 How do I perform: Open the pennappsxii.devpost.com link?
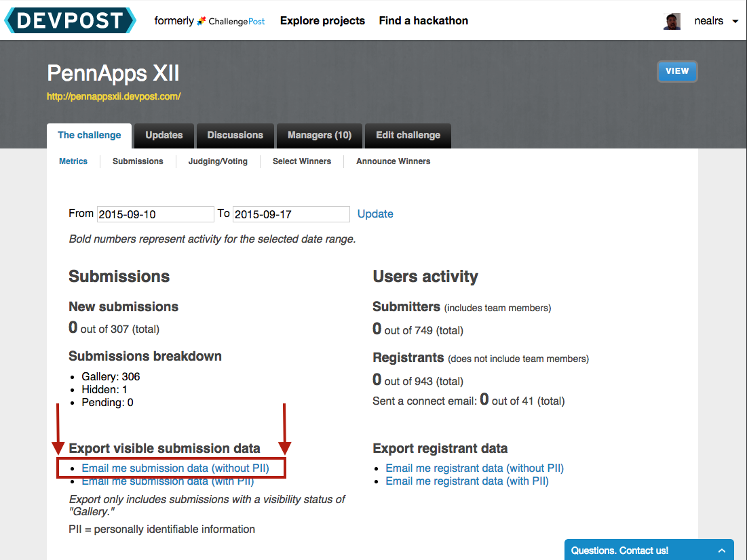pyautogui.click(x=113, y=96)
